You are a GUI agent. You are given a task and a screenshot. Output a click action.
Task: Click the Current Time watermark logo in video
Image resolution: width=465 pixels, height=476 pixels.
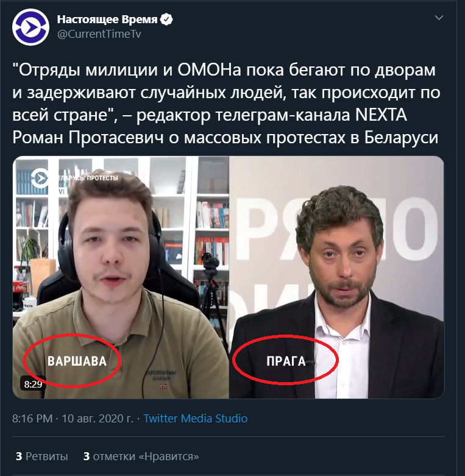point(40,178)
